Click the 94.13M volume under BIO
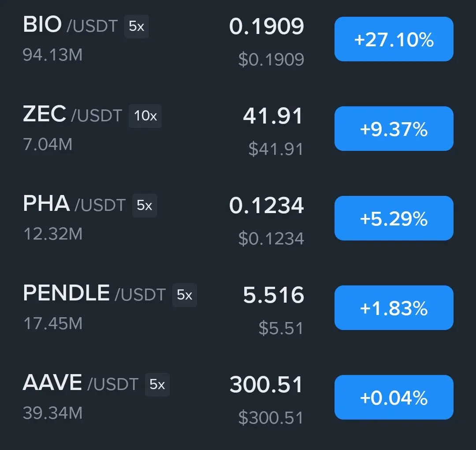 point(53,55)
